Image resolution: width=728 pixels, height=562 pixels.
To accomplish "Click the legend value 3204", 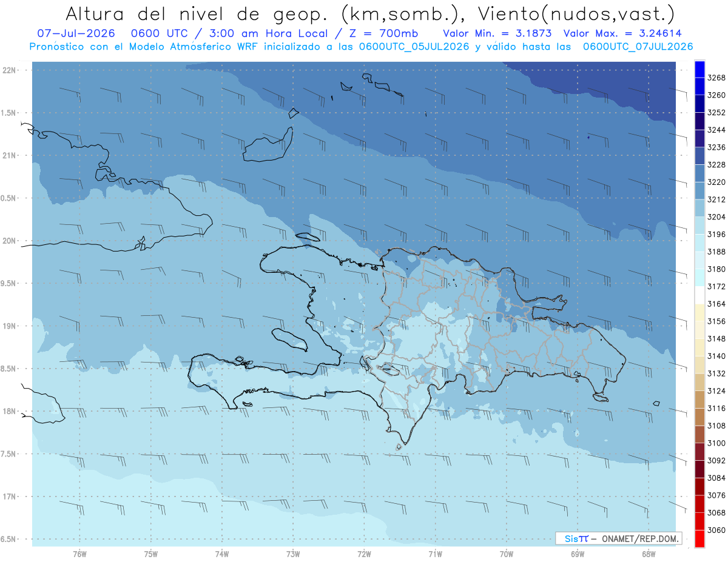I will pos(716,217).
